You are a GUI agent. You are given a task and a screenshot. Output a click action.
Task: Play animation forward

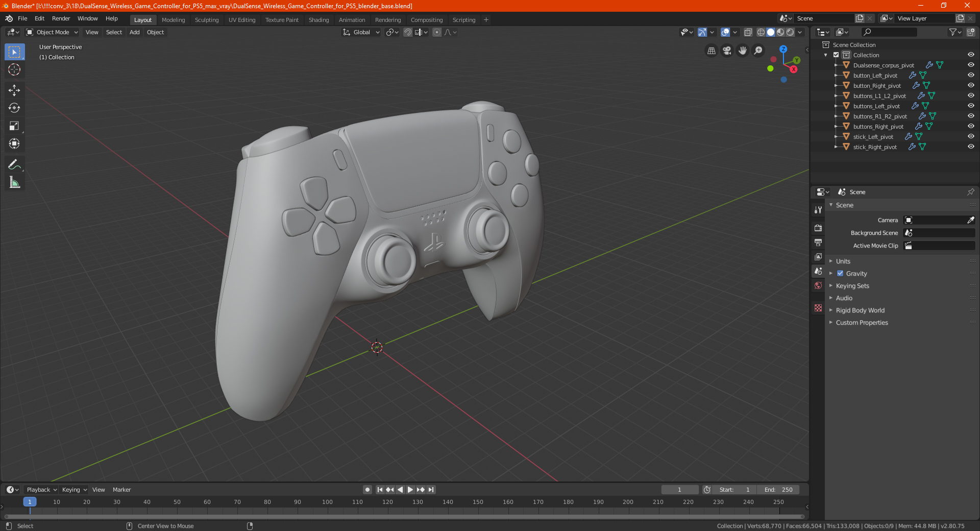click(410, 490)
